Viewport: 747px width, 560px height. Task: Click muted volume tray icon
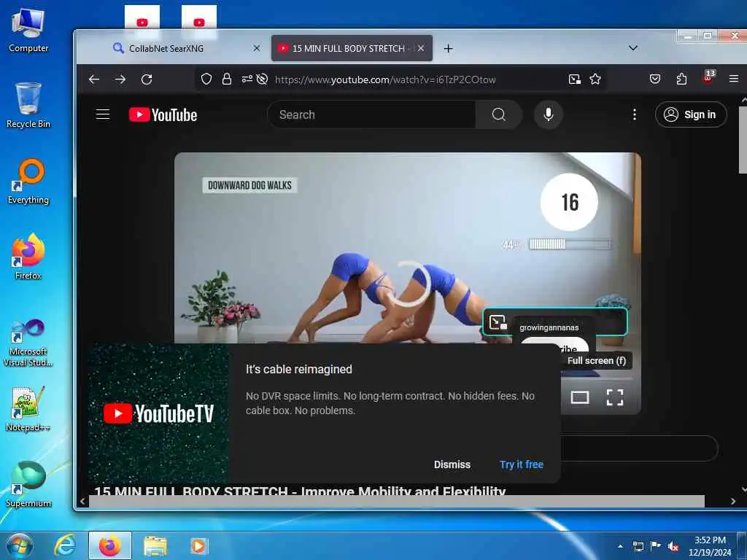point(673,546)
